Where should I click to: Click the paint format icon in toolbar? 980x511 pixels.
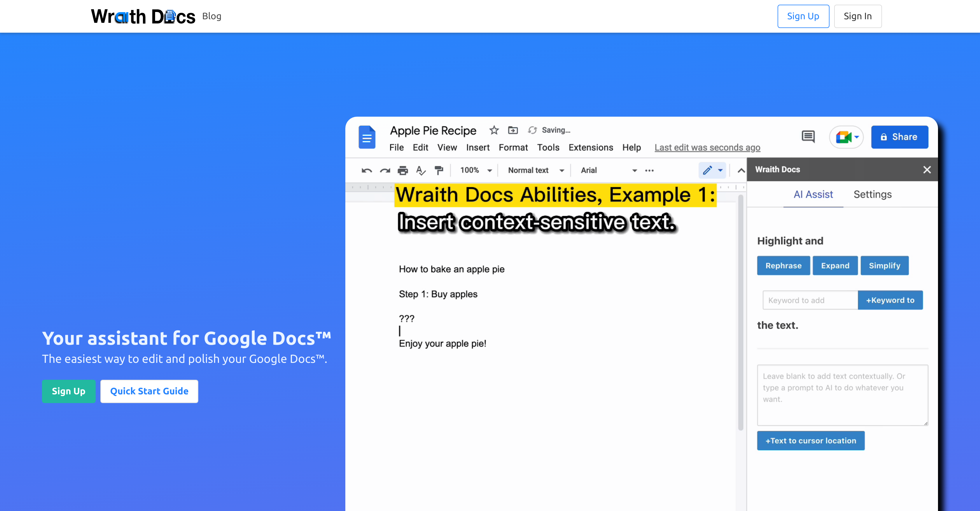coord(440,170)
